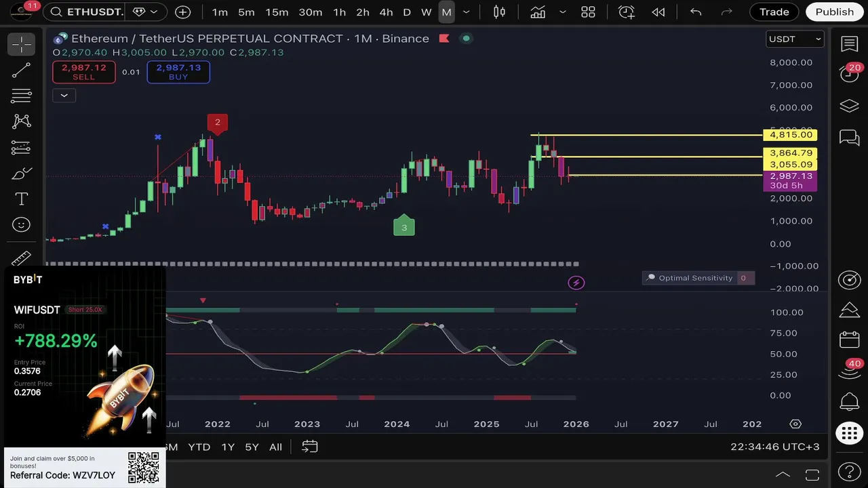The width and height of the screenshot is (868, 488).
Task: Click the 4,815.00 yellow price label
Action: tap(790, 135)
